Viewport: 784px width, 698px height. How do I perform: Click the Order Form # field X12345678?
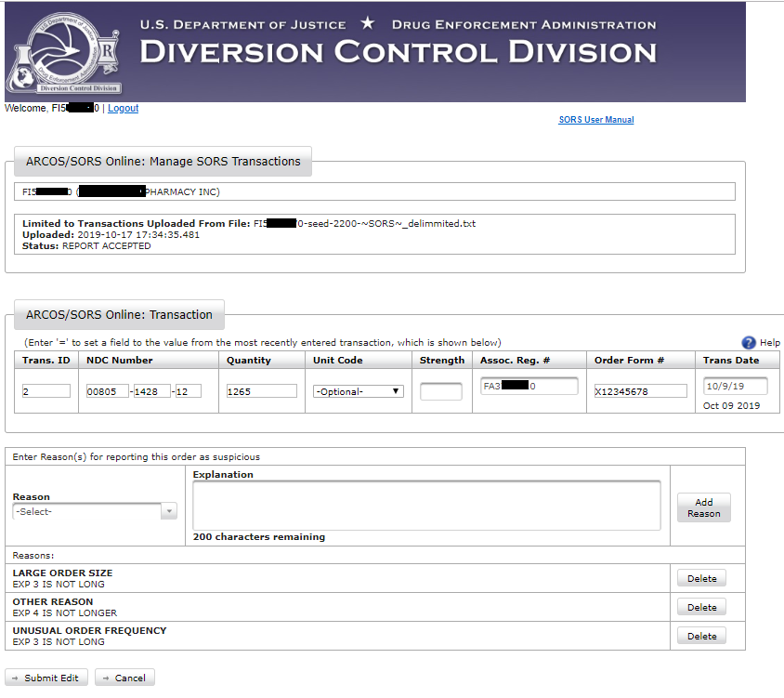coord(640,391)
